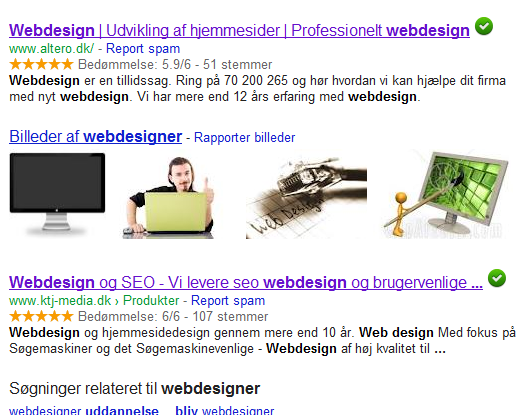Click star rating under www.altero.dk

click(41, 64)
